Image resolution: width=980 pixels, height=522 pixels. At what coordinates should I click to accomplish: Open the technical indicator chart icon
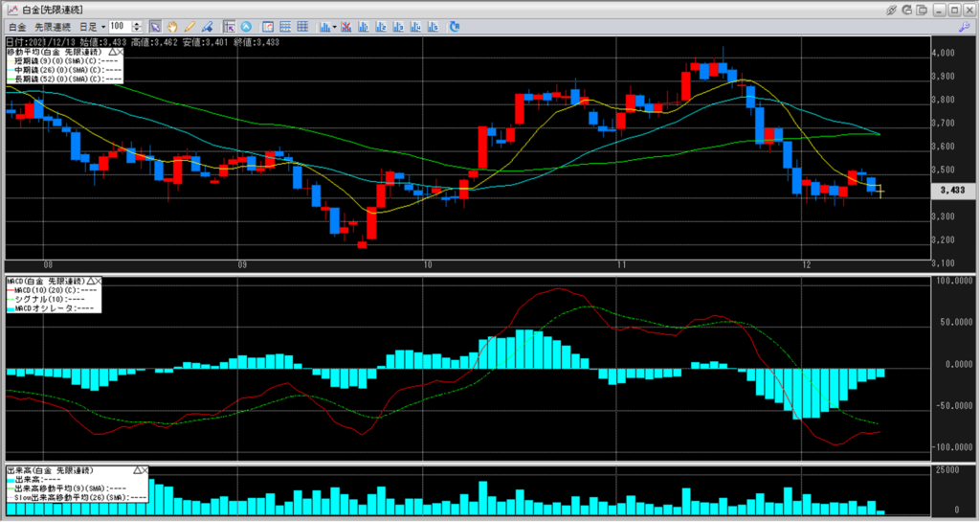[325, 27]
